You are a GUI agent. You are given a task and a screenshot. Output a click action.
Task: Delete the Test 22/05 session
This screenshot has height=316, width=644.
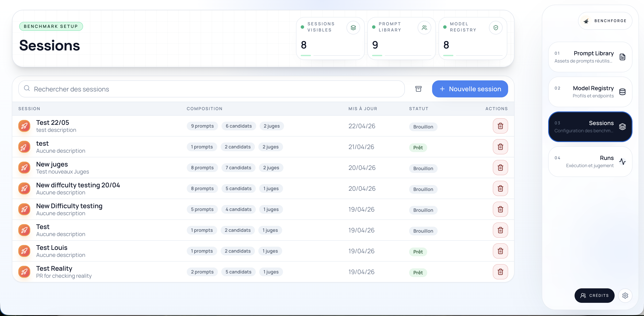500,126
